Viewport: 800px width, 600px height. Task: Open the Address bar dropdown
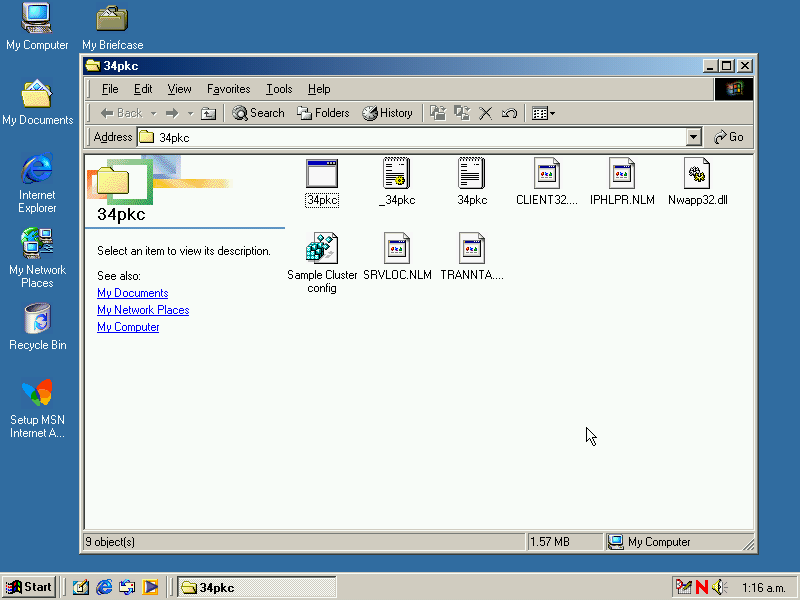693,137
